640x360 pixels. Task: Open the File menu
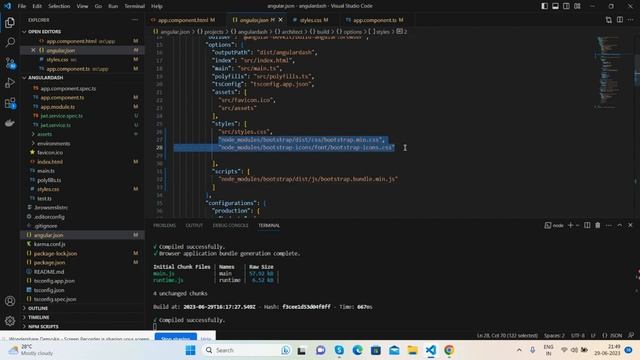tap(22, 6)
